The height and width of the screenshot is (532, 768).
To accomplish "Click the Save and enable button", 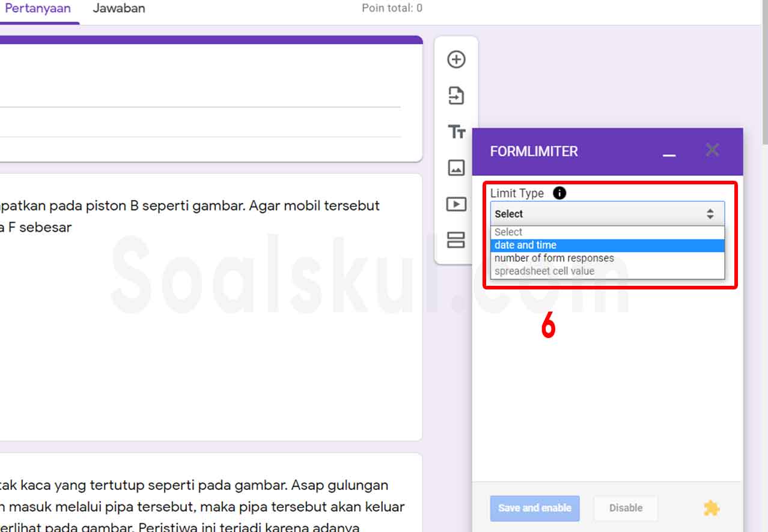I will pos(535,508).
